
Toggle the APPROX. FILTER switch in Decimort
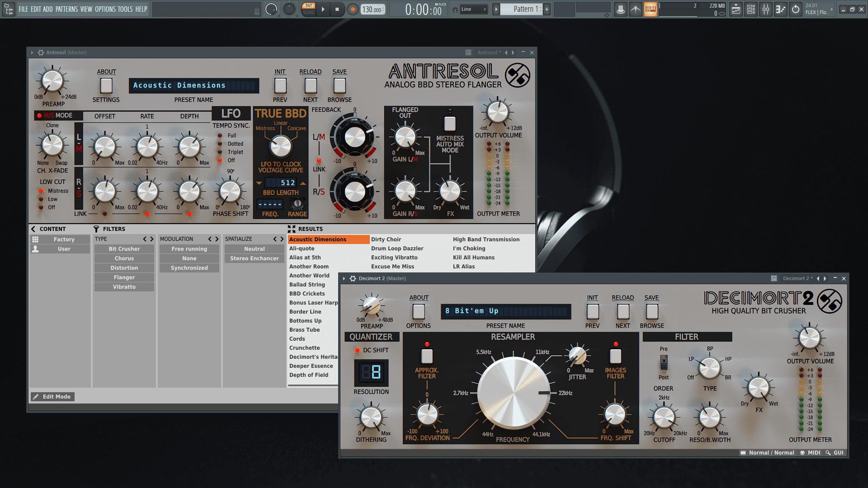click(427, 356)
